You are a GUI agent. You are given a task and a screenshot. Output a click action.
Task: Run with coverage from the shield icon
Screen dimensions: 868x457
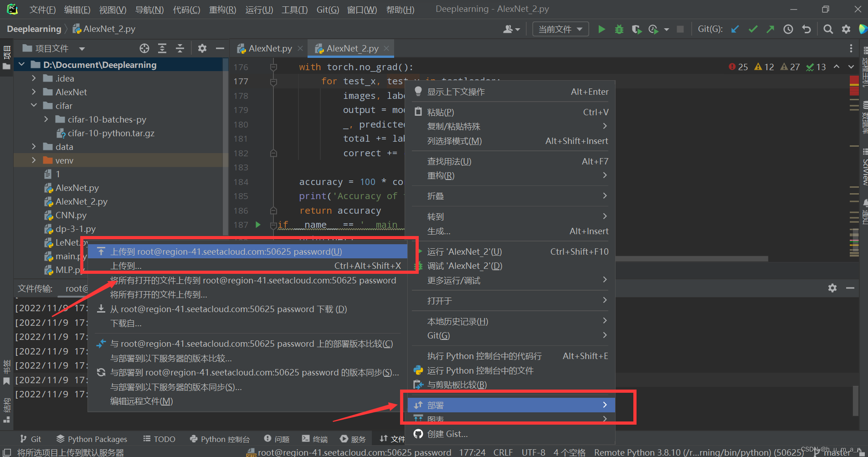click(637, 29)
